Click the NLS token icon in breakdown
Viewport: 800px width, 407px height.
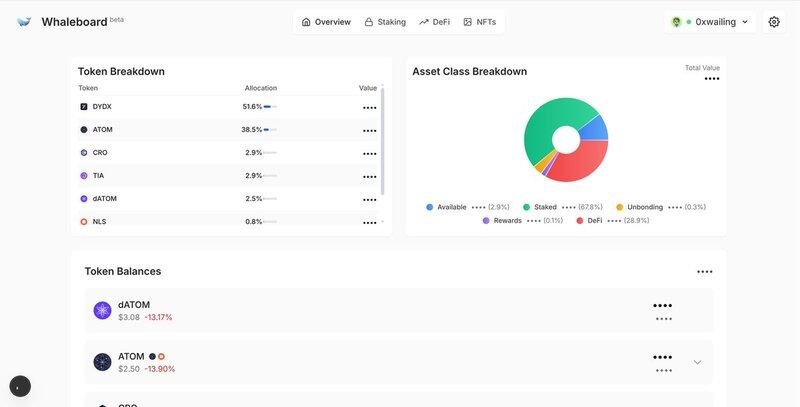point(84,221)
